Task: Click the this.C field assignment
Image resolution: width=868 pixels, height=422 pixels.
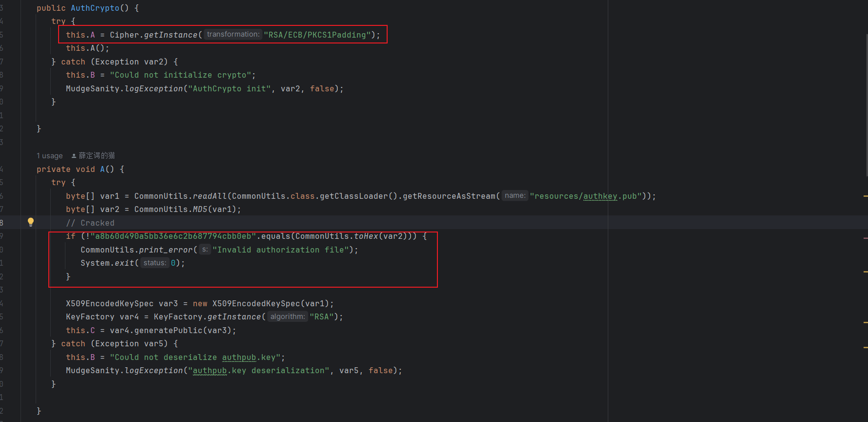Action: coord(81,331)
